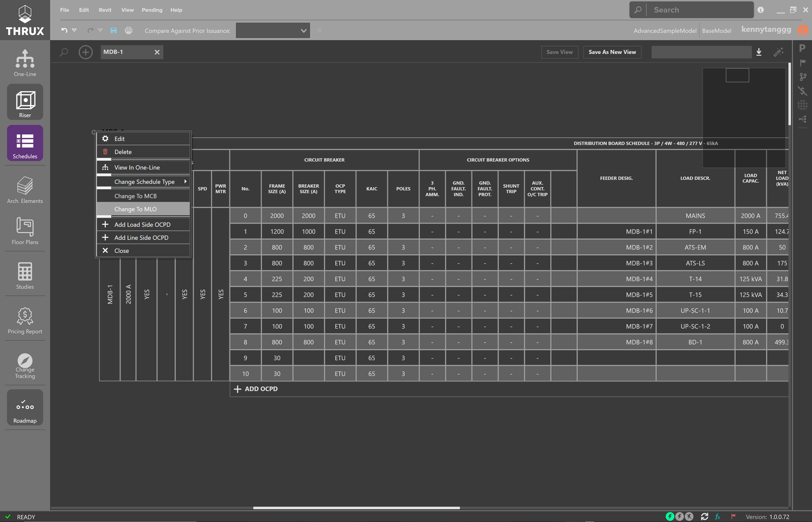Click the gray flag icon in right strip

(802, 62)
